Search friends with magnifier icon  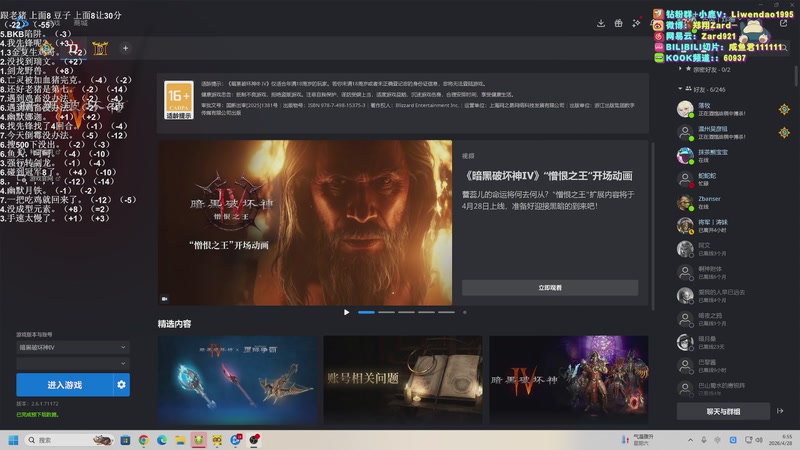pyautogui.click(x=786, y=48)
